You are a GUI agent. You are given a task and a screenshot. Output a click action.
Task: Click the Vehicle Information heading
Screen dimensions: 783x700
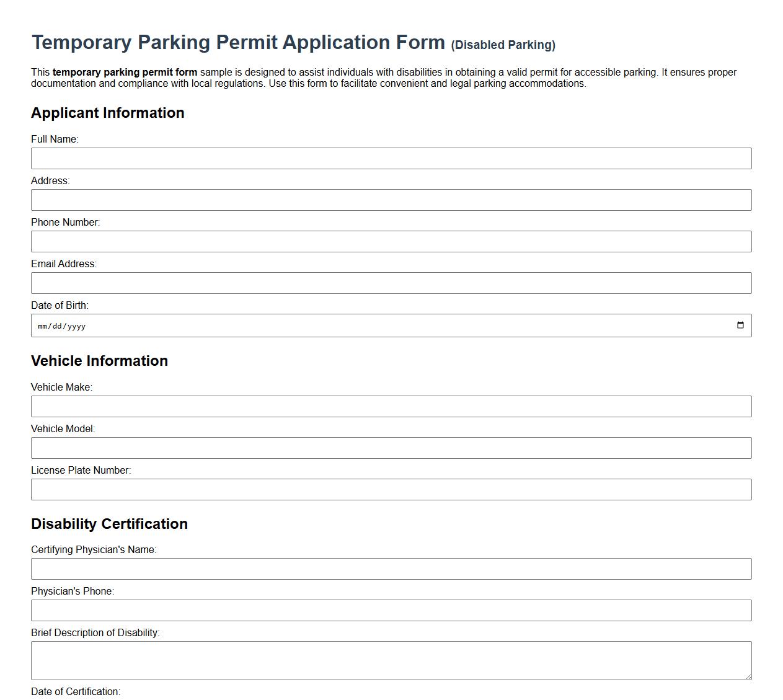(100, 361)
